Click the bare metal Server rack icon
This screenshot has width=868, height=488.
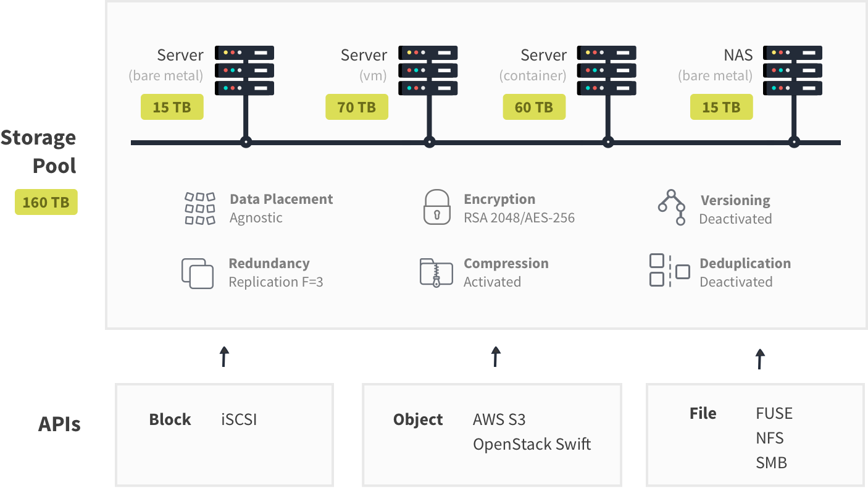click(244, 70)
